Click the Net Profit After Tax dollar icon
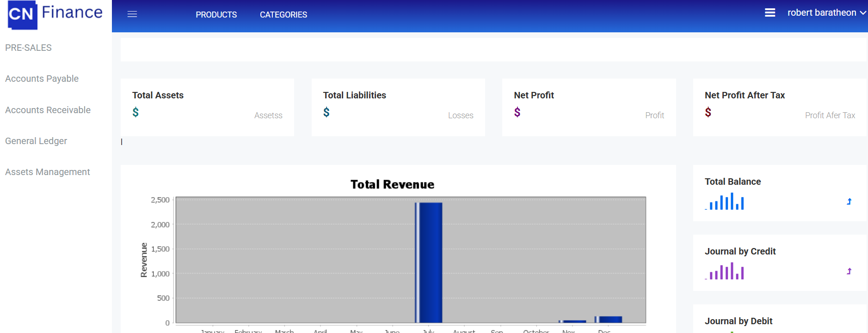Image resolution: width=868 pixels, height=333 pixels. 708,112
